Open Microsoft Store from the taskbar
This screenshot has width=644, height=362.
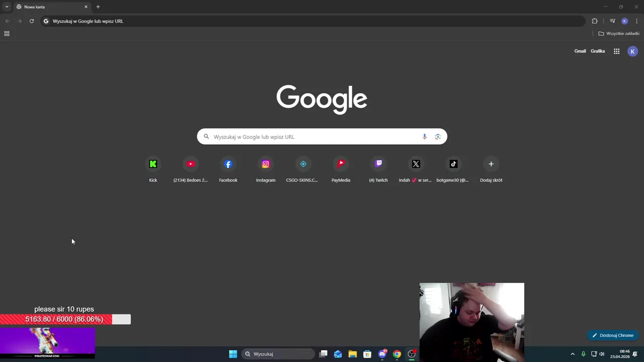[x=367, y=354]
